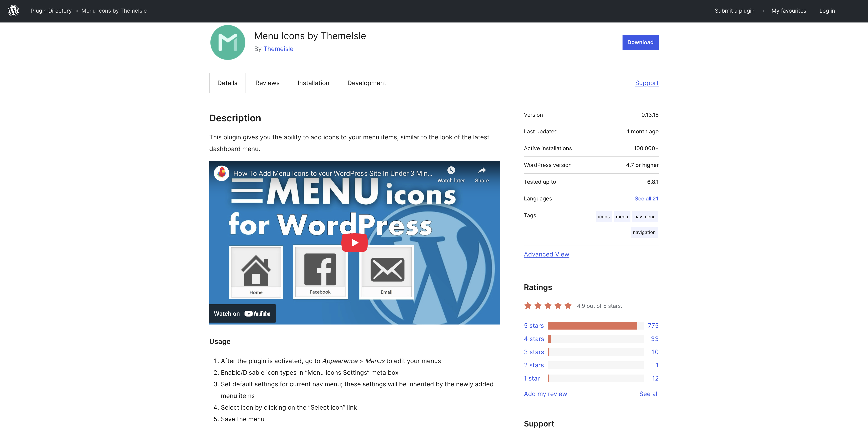This screenshot has height=435, width=868.
Task: Click Add my review link
Action: click(x=545, y=394)
